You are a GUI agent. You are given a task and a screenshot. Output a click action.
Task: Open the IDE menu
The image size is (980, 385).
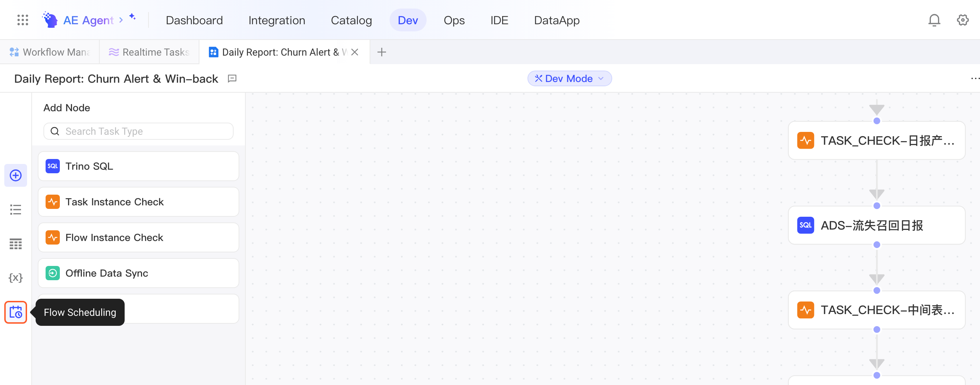[499, 20]
